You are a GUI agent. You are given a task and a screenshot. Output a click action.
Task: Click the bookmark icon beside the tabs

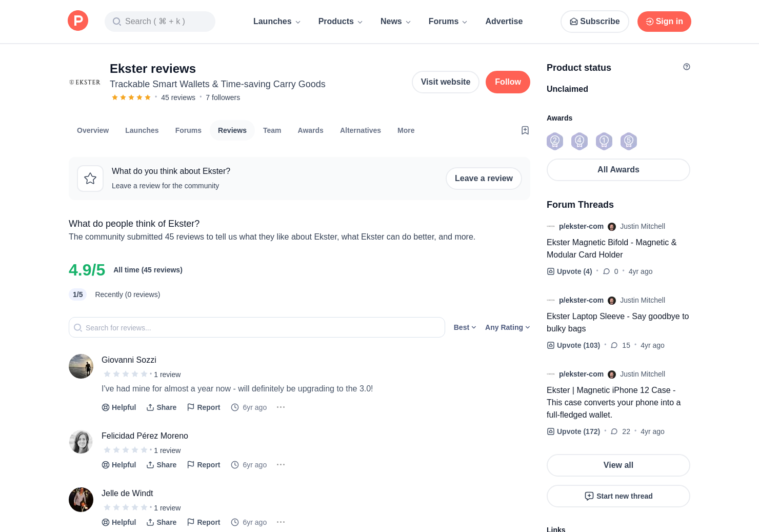coord(525,130)
